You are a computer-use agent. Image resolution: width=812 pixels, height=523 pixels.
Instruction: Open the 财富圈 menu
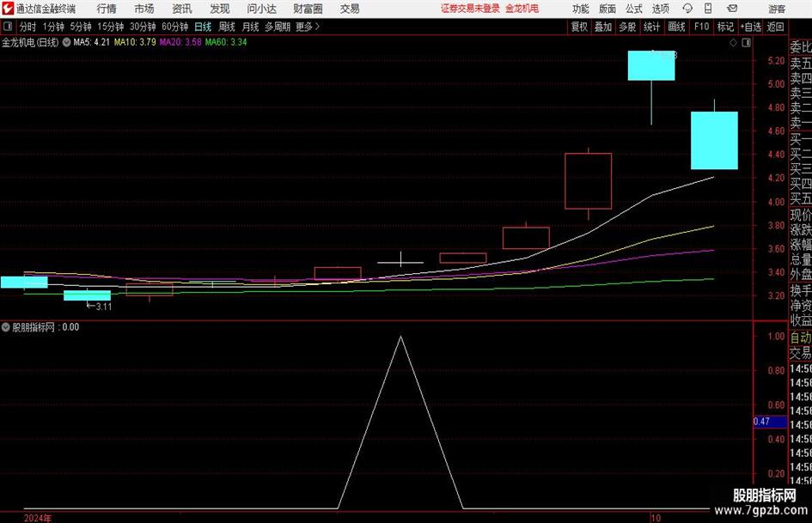(308, 9)
